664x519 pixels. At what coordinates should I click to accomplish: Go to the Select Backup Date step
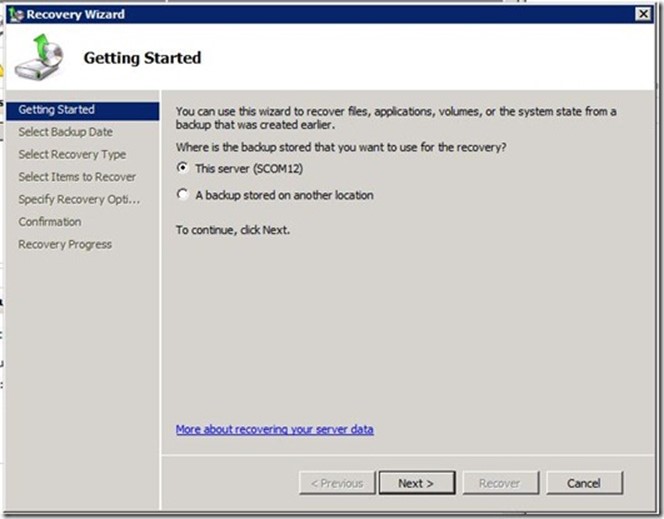click(65, 132)
